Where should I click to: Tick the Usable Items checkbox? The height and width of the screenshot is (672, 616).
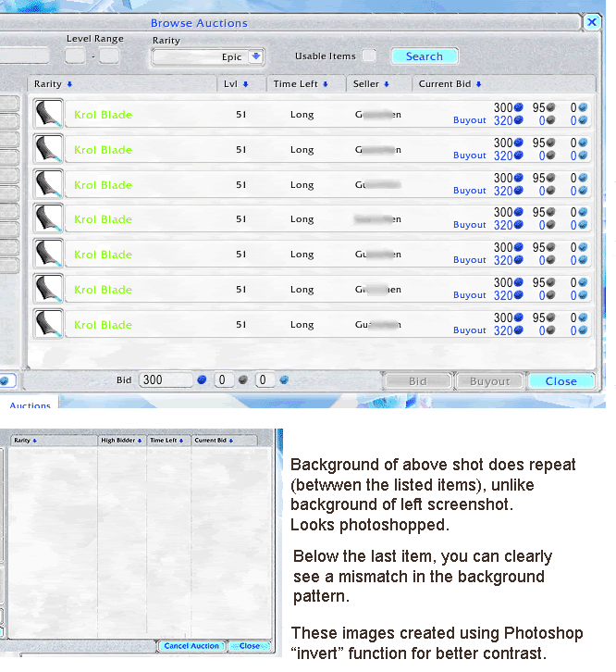(x=369, y=56)
